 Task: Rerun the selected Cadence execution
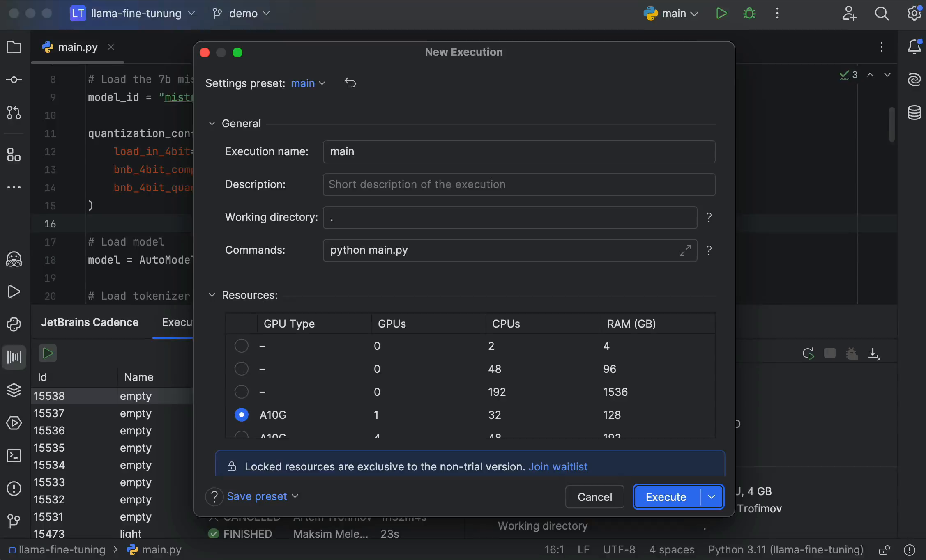pyautogui.click(x=808, y=353)
